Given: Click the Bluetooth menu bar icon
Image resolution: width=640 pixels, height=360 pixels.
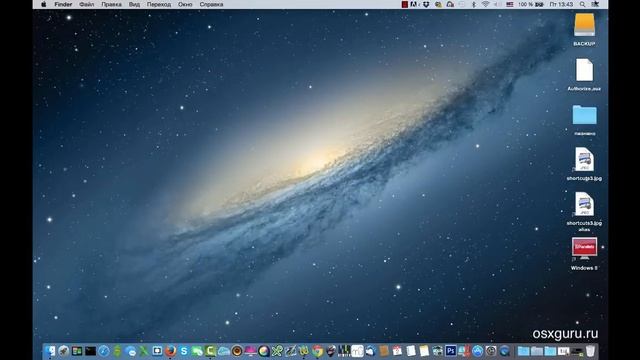Looking at the screenshot, I should pyautogui.click(x=473, y=4).
